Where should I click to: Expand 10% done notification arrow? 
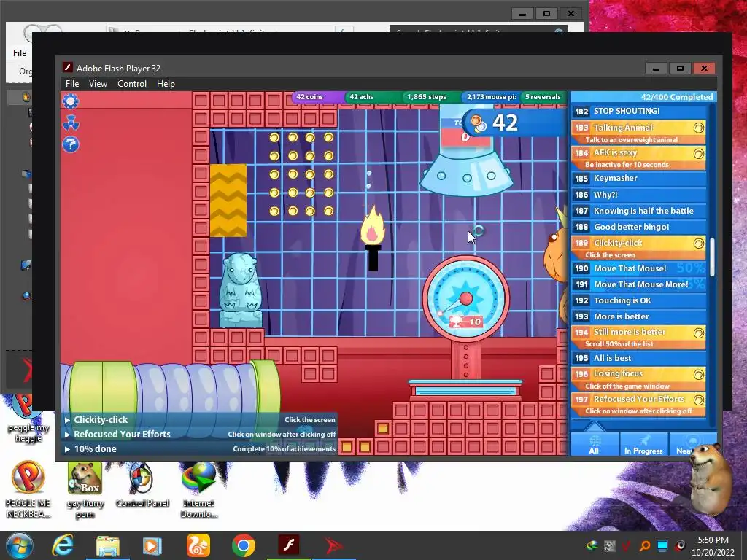(x=67, y=449)
